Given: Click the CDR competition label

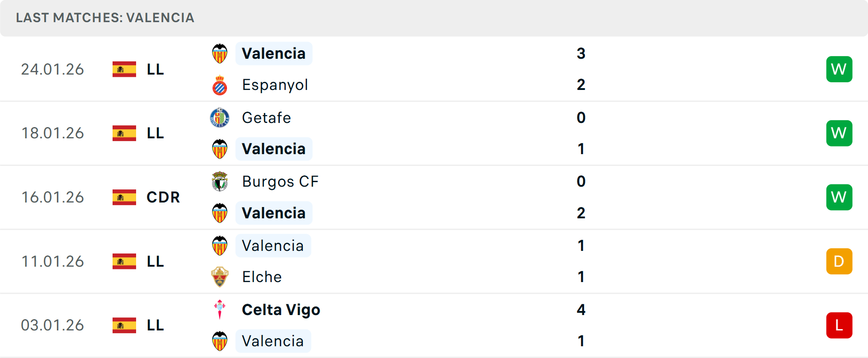Looking at the screenshot, I should (x=163, y=197).
